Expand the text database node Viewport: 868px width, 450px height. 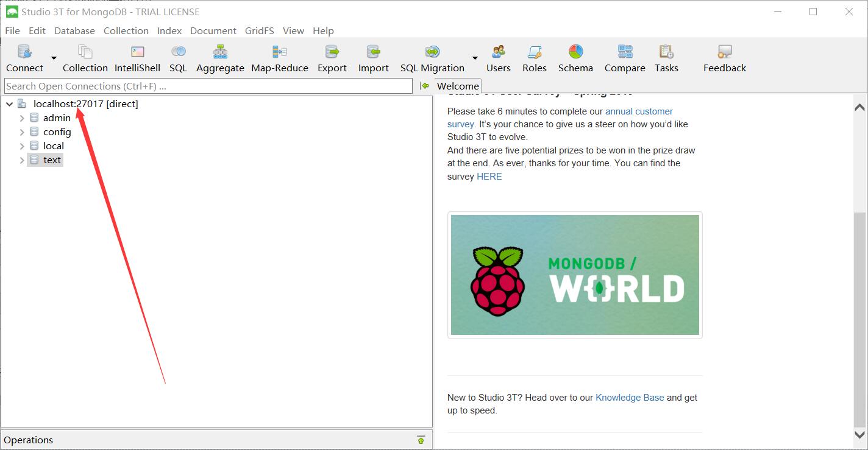(x=22, y=160)
